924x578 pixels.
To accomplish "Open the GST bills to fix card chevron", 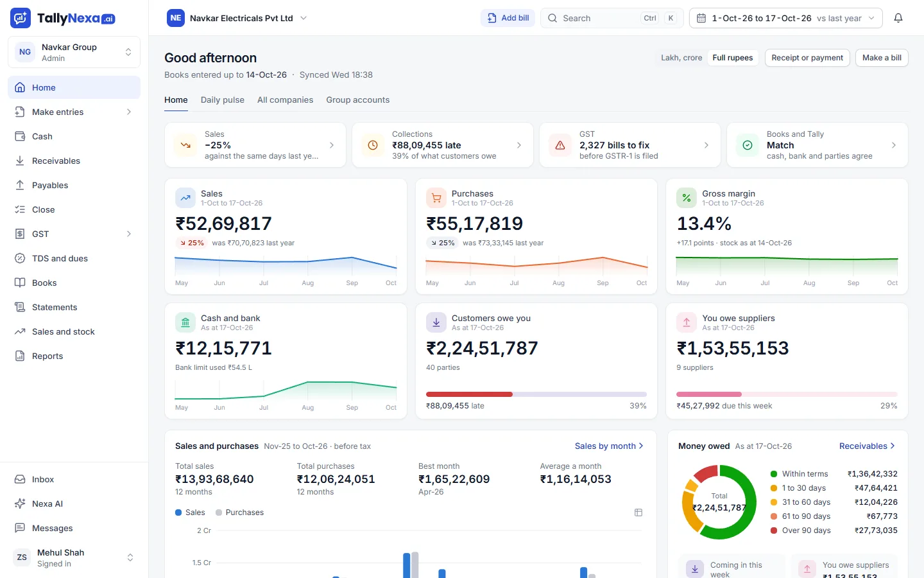I will [706, 145].
